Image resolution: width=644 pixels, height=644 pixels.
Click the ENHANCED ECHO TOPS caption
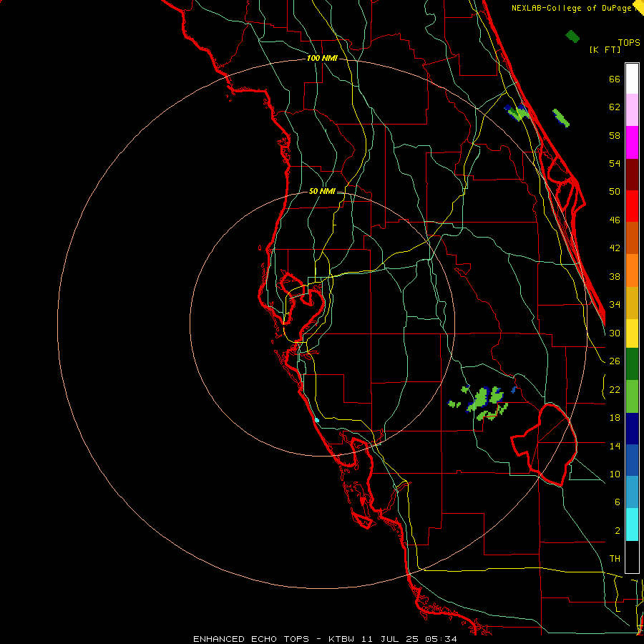[x=251, y=639]
